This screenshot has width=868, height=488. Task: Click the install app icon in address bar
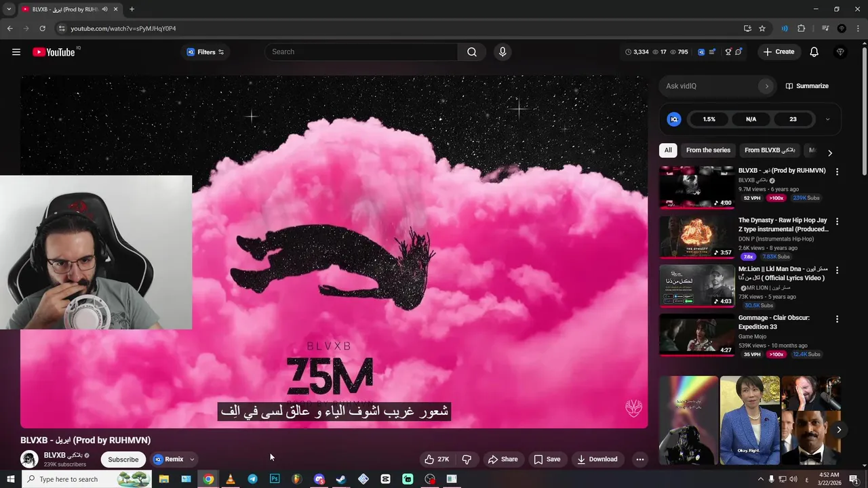tap(747, 28)
